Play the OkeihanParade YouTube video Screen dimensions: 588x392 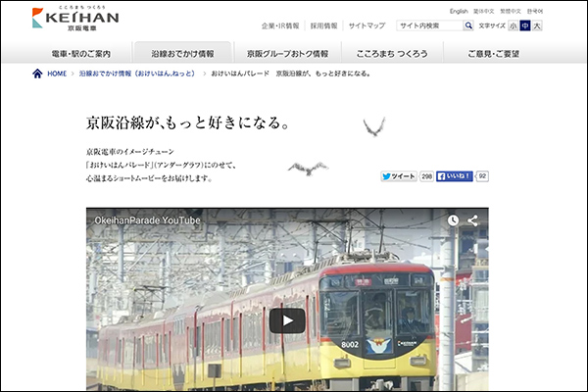(287, 320)
